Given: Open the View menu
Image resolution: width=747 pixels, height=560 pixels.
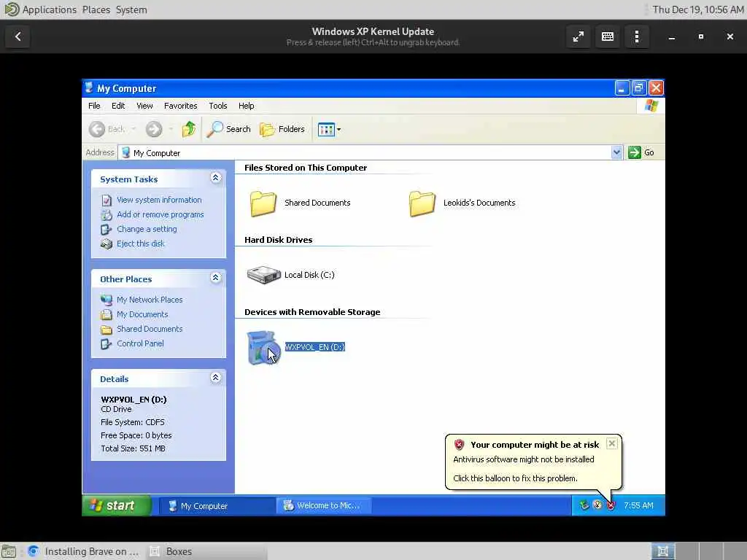Looking at the screenshot, I should [x=144, y=106].
